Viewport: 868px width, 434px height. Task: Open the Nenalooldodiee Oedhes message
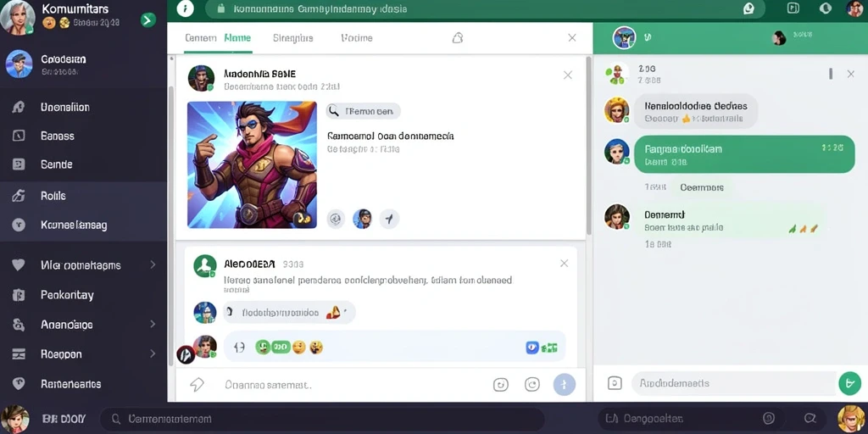coord(696,111)
